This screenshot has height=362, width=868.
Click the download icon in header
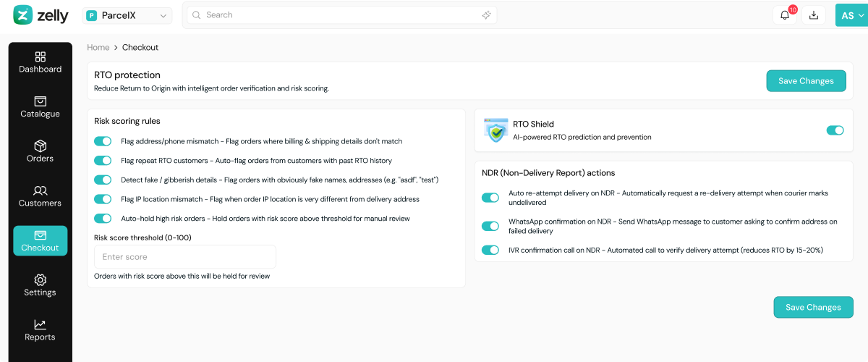814,15
